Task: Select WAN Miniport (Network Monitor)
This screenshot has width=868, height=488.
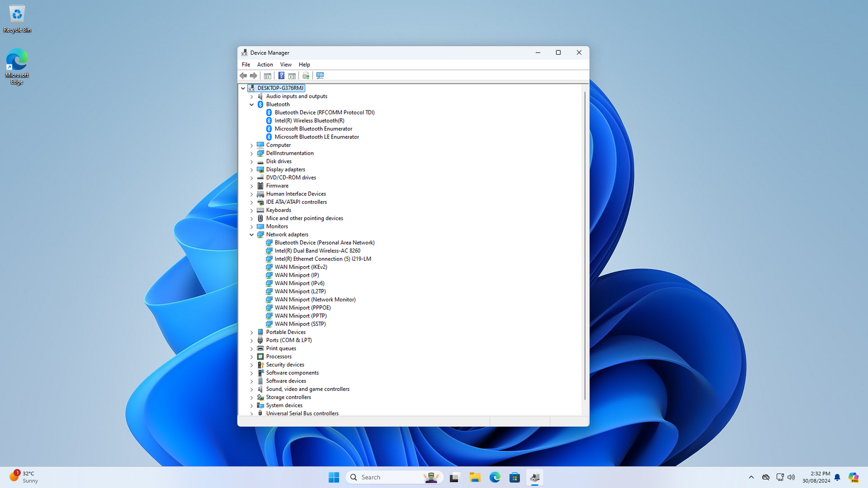Action: 315,299
